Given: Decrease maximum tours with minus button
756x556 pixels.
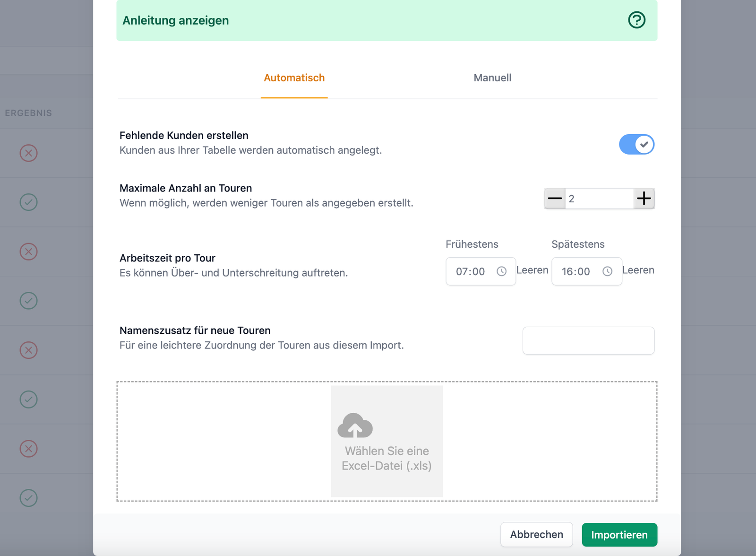Looking at the screenshot, I should point(555,199).
